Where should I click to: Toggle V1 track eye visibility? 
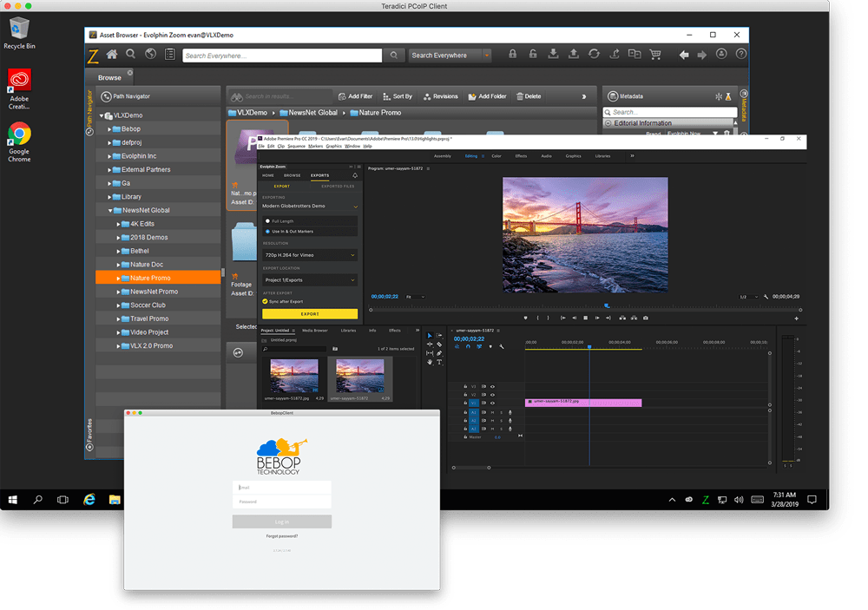point(492,403)
